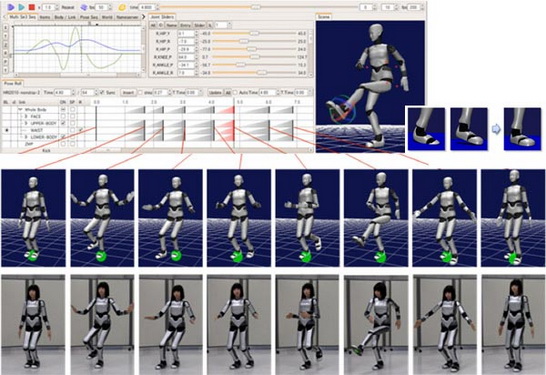Click the Update button in Pose Roll
546x375 pixels.
215,92
